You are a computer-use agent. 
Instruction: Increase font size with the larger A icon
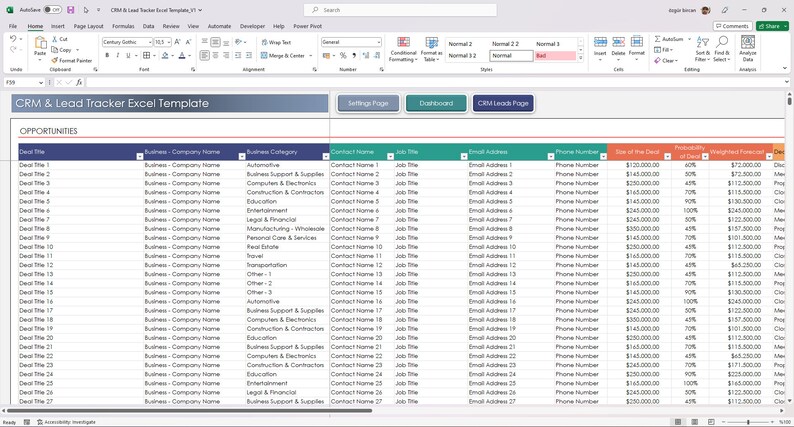pos(177,42)
